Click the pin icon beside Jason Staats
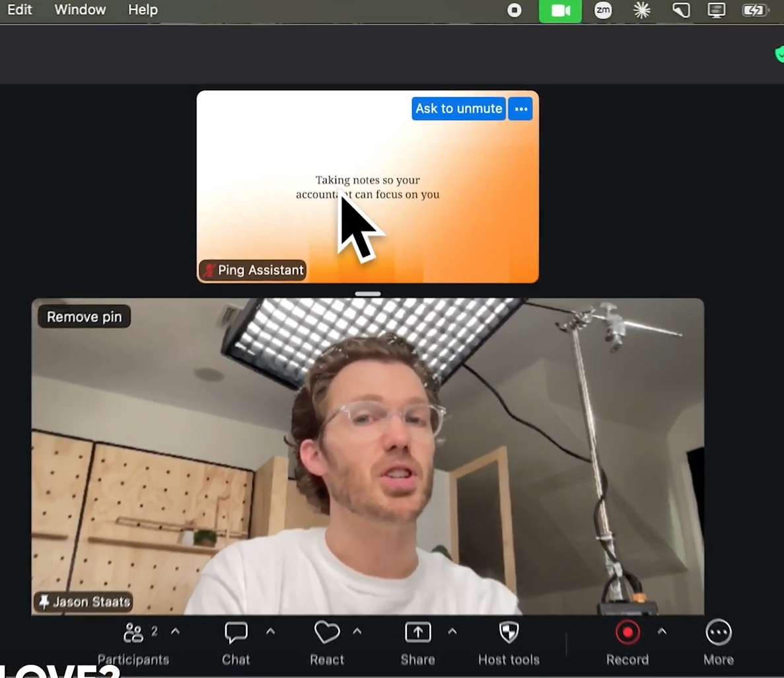The width and height of the screenshot is (784, 678). coord(44,601)
